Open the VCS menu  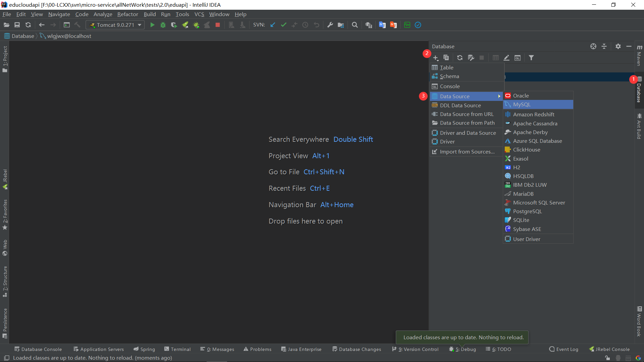pyautogui.click(x=199, y=14)
